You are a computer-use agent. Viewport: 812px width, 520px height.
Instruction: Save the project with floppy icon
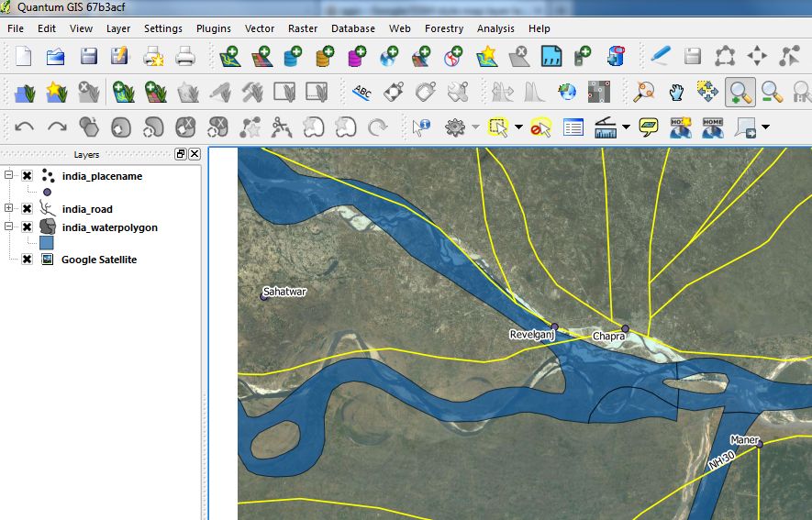pos(89,57)
